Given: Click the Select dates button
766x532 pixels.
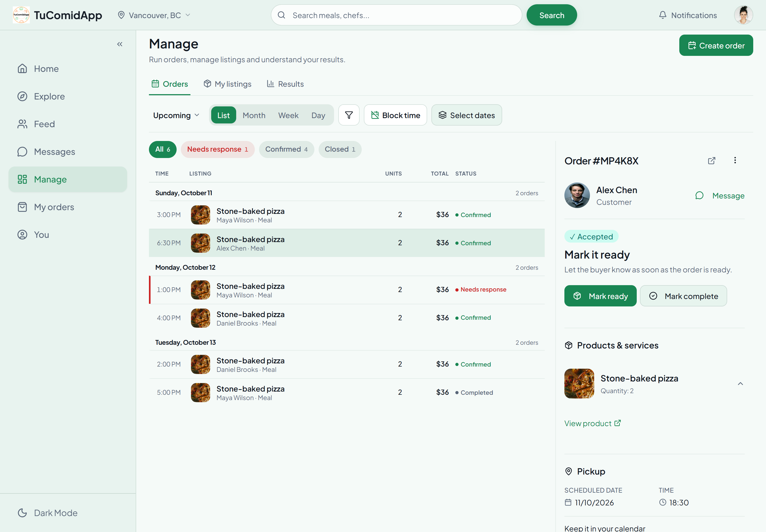Looking at the screenshot, I should (x=466, y=115).
